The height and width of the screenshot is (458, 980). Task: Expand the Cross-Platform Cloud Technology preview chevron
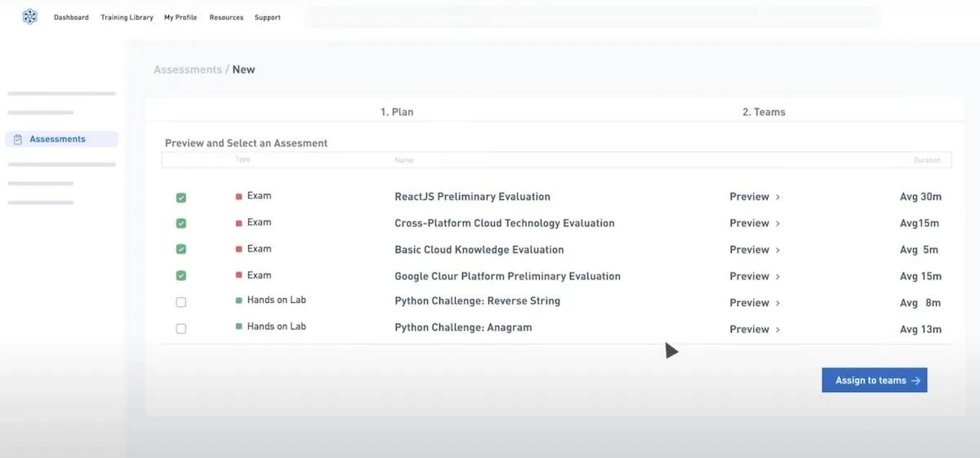pos(777,224)
